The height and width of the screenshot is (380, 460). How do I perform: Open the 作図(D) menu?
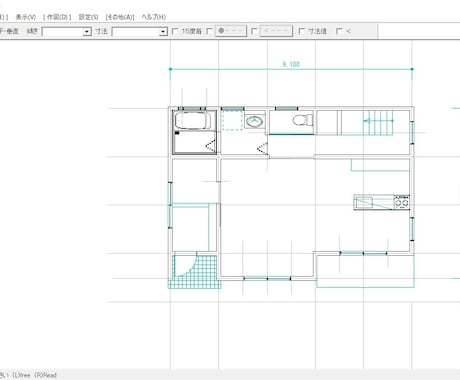coord(57,17)
